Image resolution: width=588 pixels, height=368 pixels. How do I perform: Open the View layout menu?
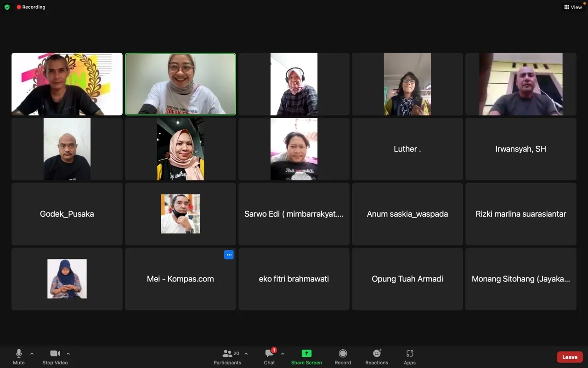coord(573,7)
